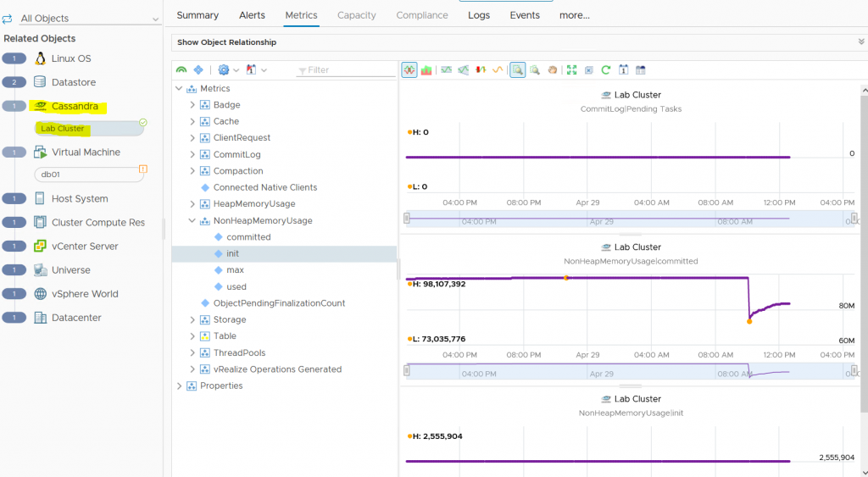The width and height of the screenshot is (868, 477).
Task: Click the green arc icon above Metrics tree
Action: [x=181, y=70]
